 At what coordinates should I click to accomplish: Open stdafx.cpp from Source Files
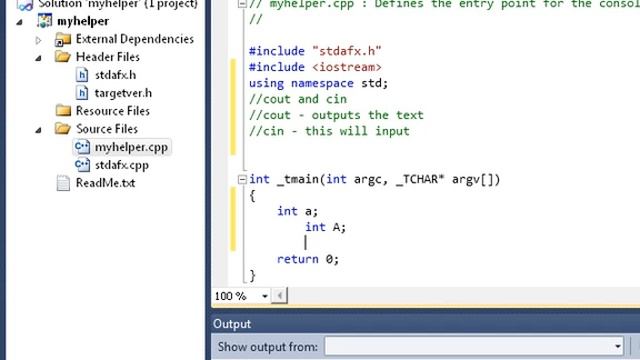pos(122,165)
